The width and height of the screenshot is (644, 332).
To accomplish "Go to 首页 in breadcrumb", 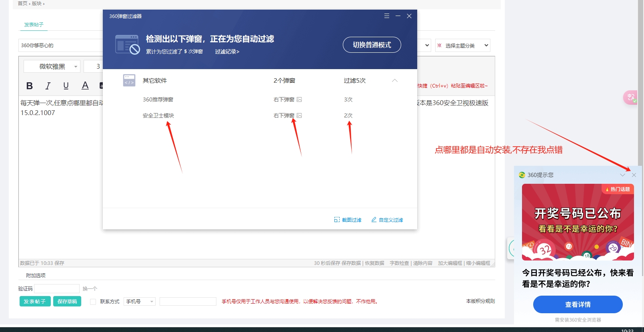I will pyautogui.click(x=22, y=4).
